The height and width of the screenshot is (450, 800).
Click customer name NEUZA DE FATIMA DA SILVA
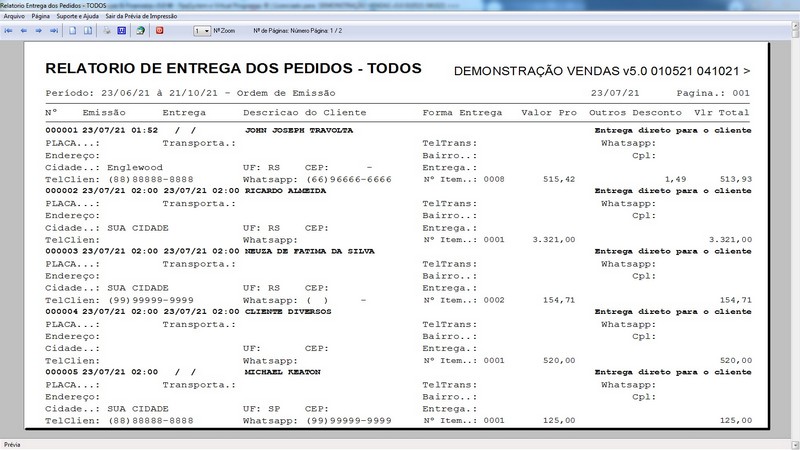click(x=310, y=251)
